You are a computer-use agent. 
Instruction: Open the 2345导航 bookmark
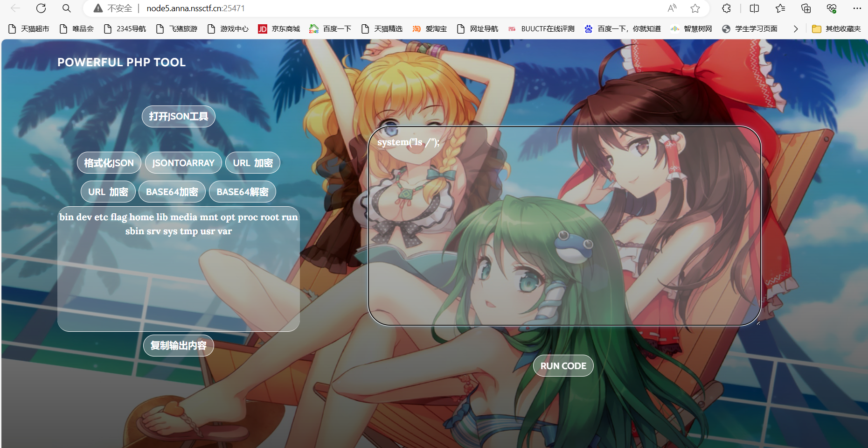125,29
